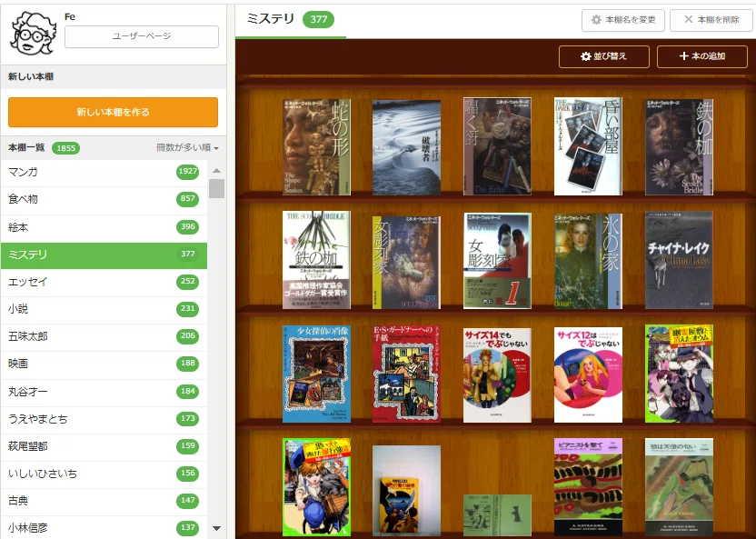The width and height of the screenshot is (756, 539).
Task: Open the ピアニストを撃て book cover
Action: click(x=588, y=487)
